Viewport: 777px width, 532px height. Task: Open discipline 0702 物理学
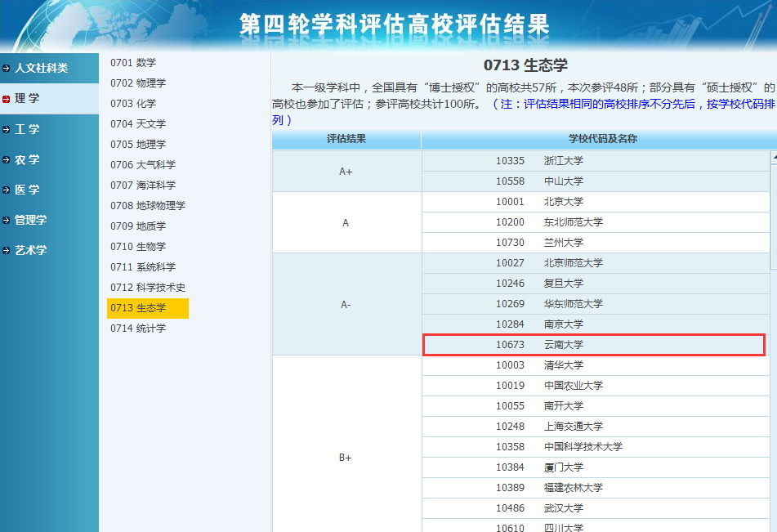click(138, 83)
